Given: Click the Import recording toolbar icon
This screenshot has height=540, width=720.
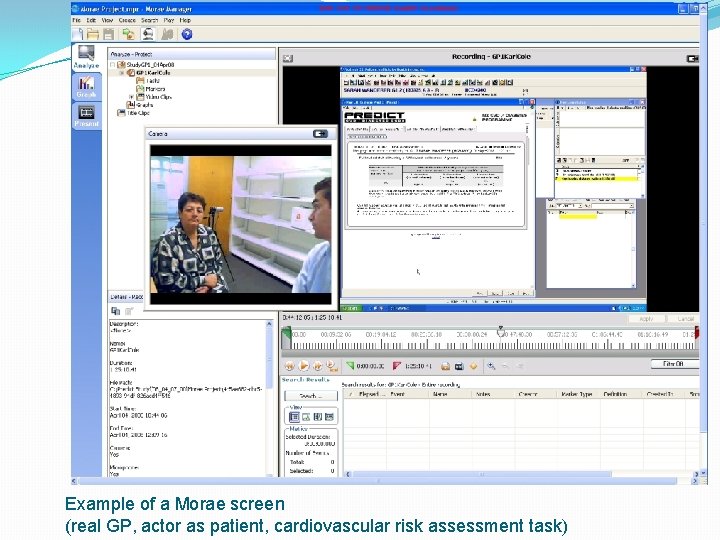Looking at the screenshot, I should [x=128, y=34].
